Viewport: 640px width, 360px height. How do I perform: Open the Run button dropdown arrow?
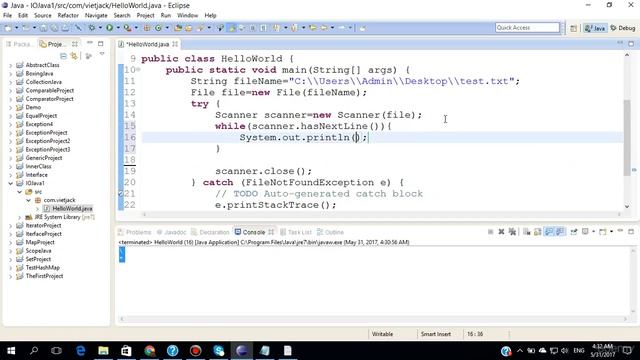click(x=118, y=28)
